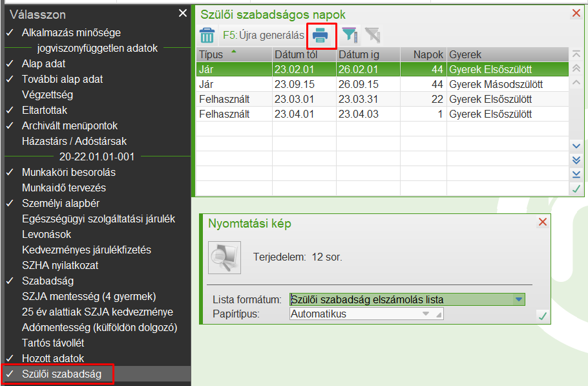Confirm with green checkmark in table panel
The image size is (588, 386).
point(576,189)
